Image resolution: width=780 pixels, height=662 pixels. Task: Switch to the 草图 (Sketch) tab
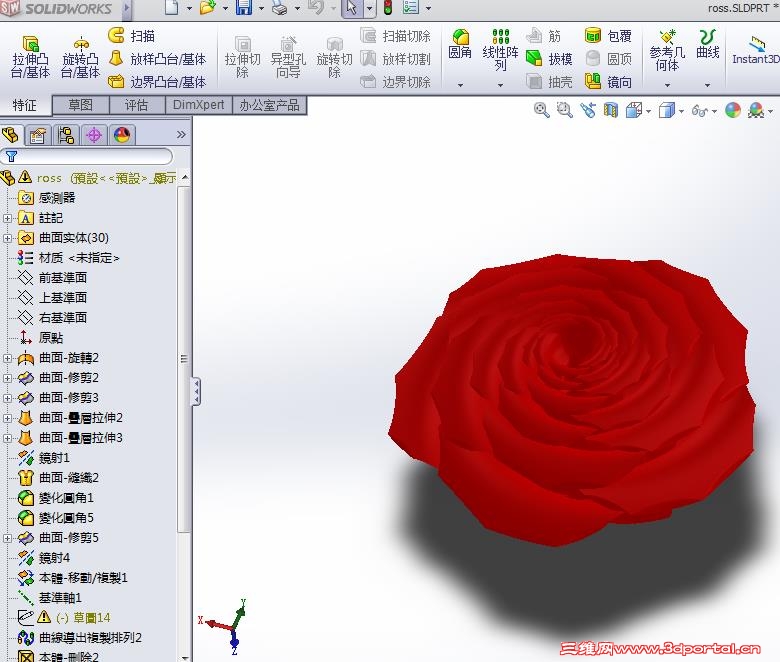80,105
